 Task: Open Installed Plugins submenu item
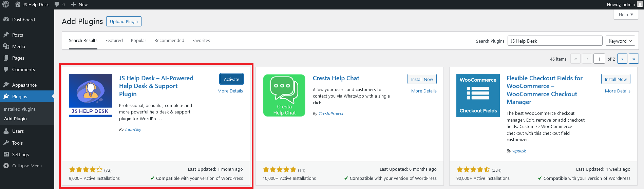pos(20,109)
